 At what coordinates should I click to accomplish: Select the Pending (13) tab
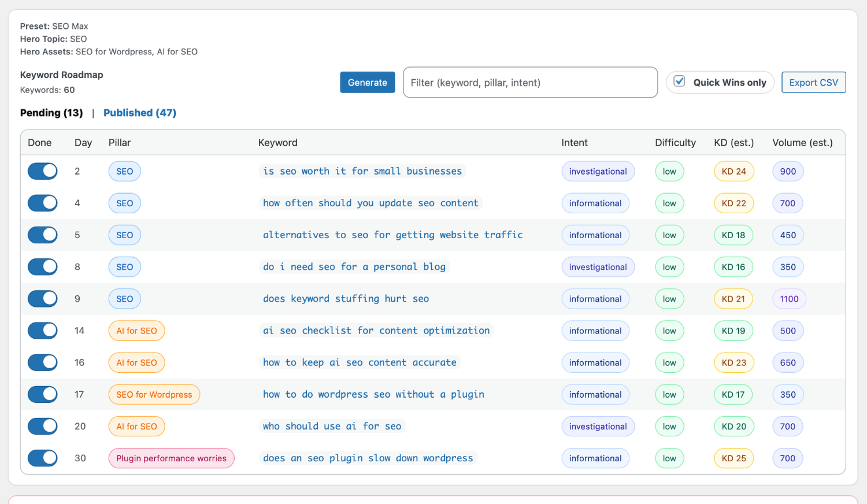tap(51, 113)
